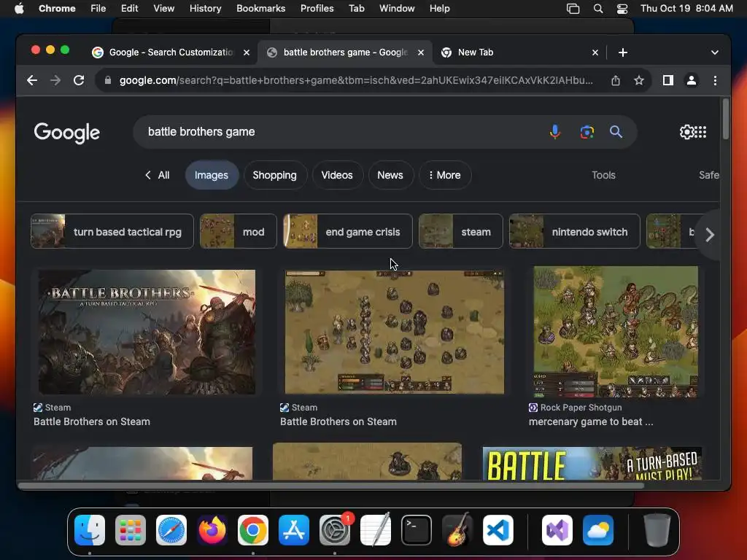Open the yellow BATTLE turn-based banner thumbnail

[592, 463]
